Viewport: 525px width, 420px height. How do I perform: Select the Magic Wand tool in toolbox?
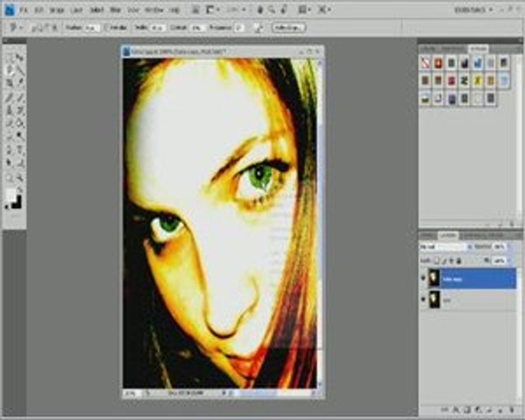click(20, 71)
